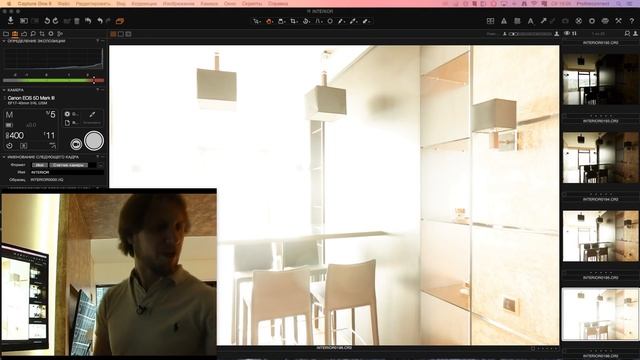This screenshot has height=360, width=640.
Task: Open the crop tool dropdown arrow
Action: pos(297,22)
